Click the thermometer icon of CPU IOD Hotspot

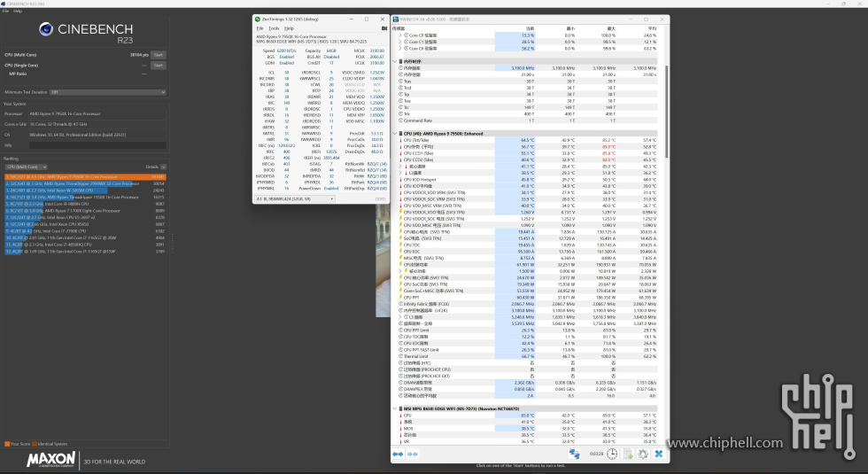pos(400,179)
